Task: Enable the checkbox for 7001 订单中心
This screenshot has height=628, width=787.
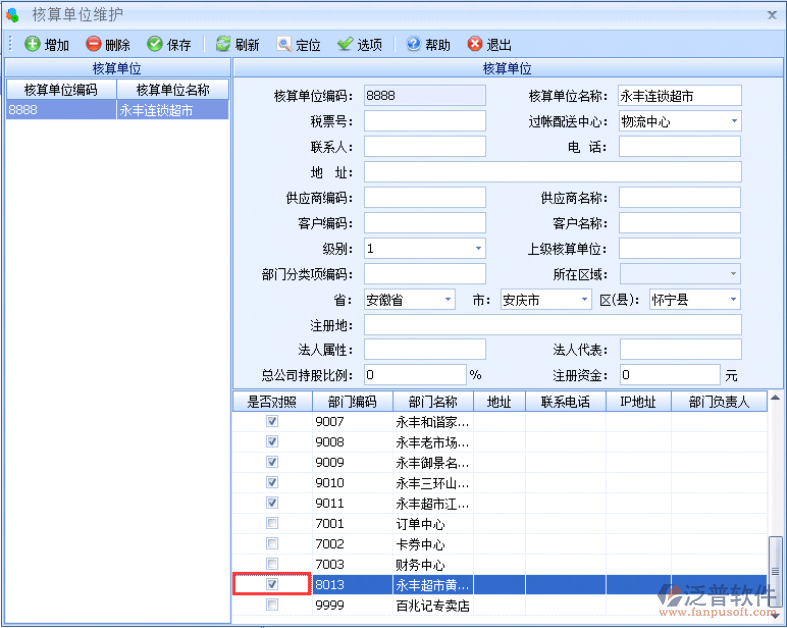Action: coord(272,523)
